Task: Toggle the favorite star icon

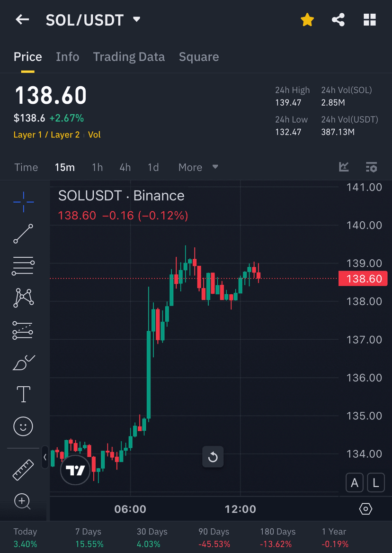Action: coord(307,20)
